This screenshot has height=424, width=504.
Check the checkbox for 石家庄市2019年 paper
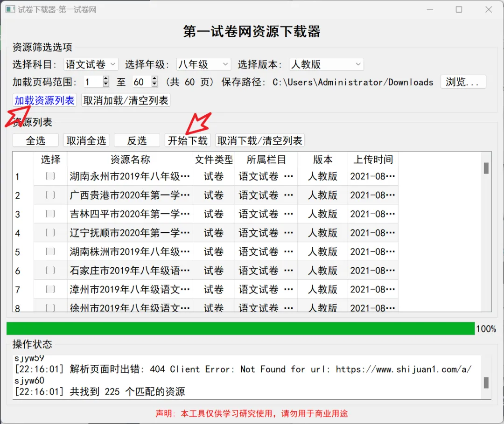point(50,271)
